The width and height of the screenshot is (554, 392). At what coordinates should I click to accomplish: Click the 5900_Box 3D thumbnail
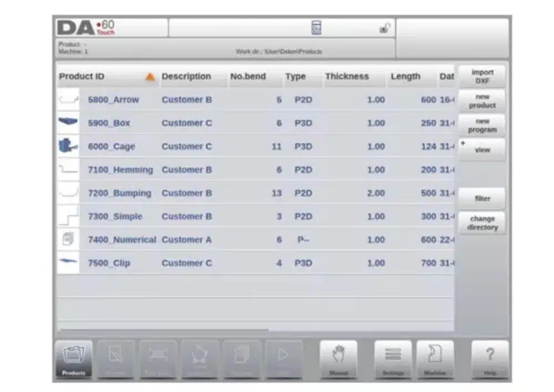[68, 122]
